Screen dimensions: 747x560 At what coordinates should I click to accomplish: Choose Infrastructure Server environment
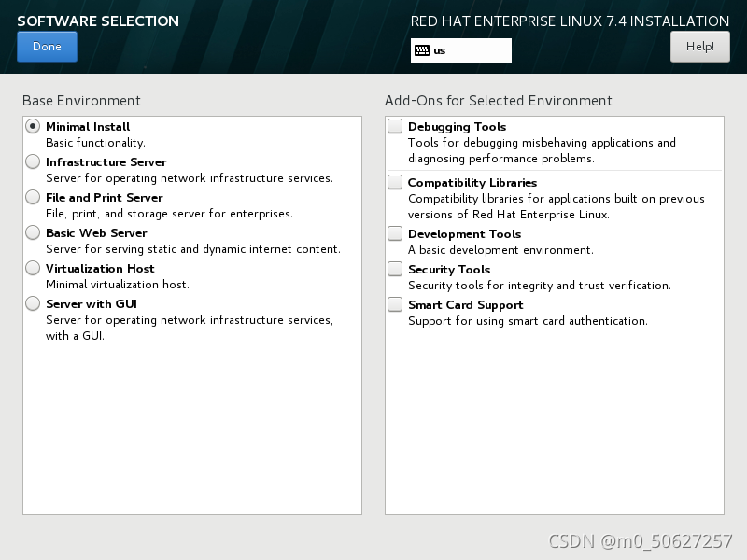pos(33,161)
